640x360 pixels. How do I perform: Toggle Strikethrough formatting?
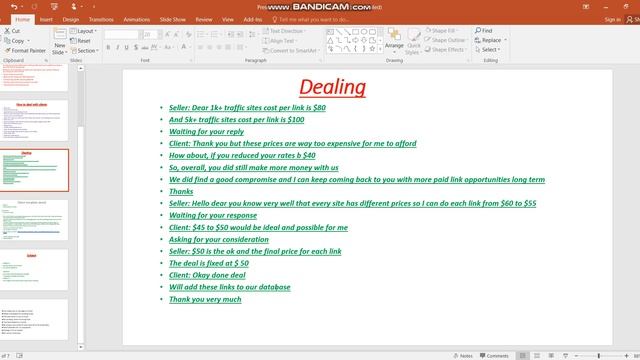(145, 47)
